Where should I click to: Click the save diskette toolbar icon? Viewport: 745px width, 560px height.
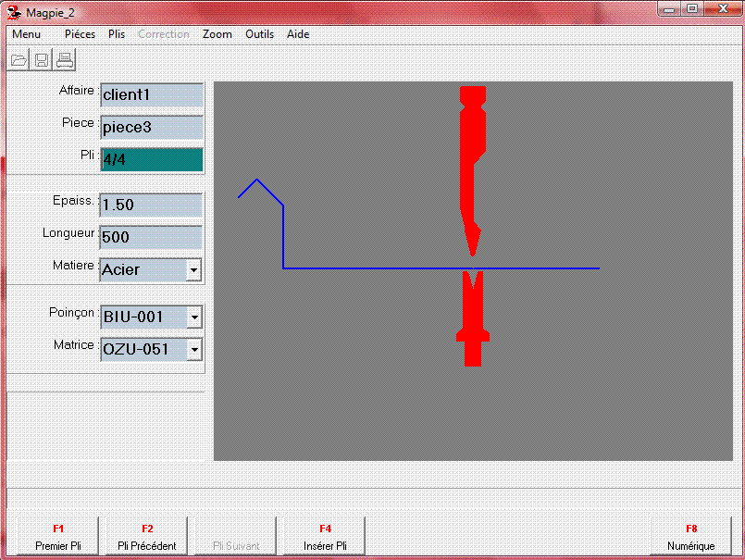[x=42, y=60]
